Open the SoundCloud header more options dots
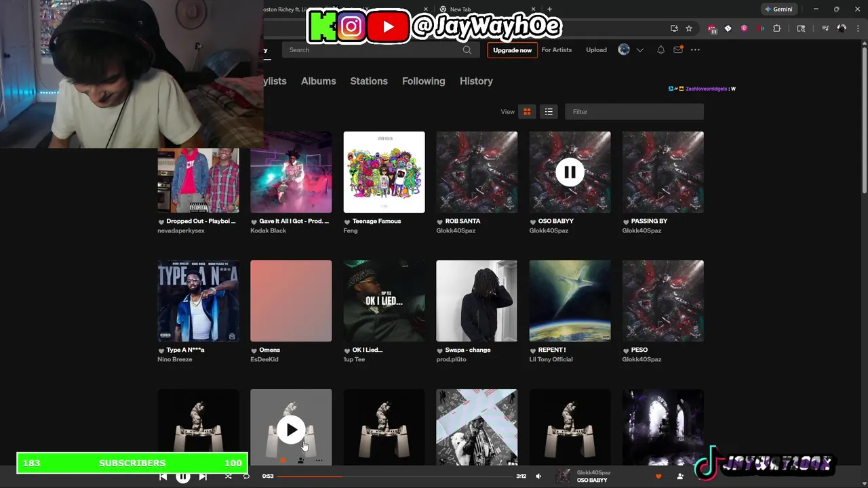 coord(695,49)
